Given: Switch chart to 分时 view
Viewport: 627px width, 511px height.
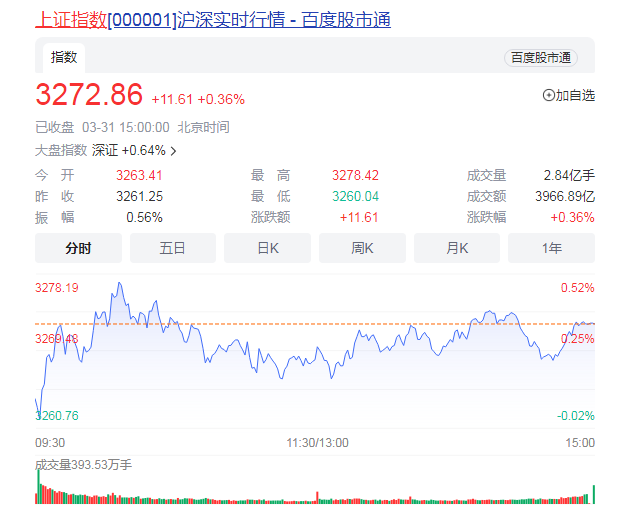Looking at the screenshot, I should point(78,248).
